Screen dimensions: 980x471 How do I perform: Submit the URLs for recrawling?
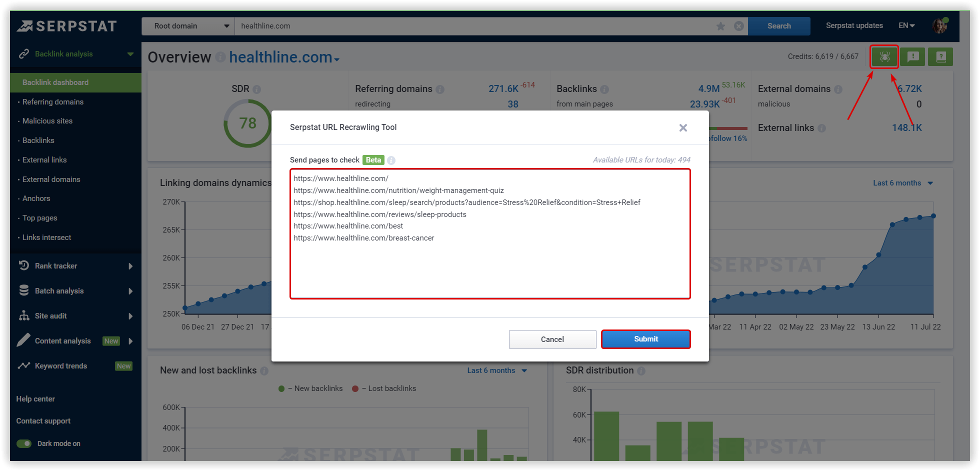click(645, 339)
